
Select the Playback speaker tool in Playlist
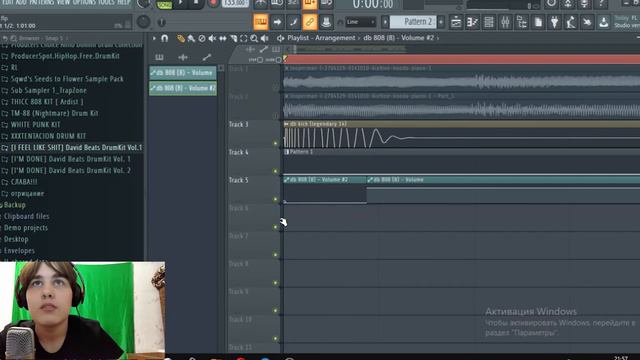264,38
